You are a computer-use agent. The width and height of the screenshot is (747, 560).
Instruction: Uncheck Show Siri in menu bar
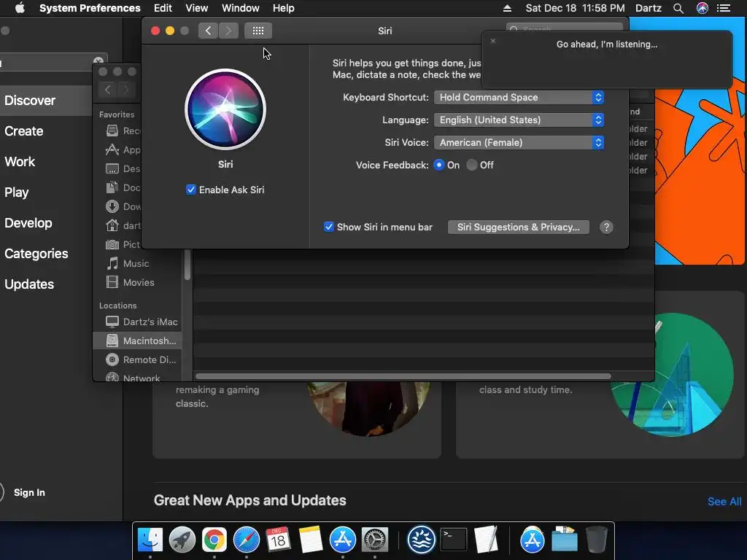329,227
